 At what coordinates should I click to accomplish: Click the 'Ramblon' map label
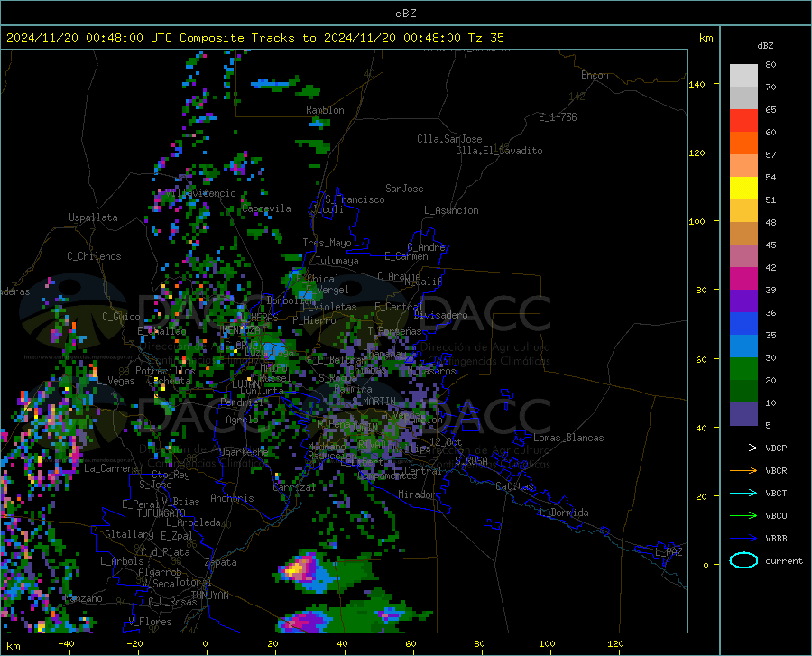(325, 110)
